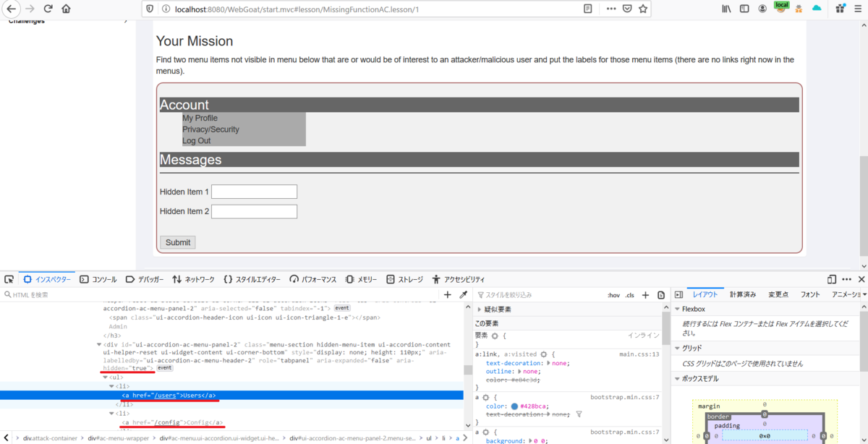Open the Messages accordion header
The image size is (868, 444).
pos(479,160)
